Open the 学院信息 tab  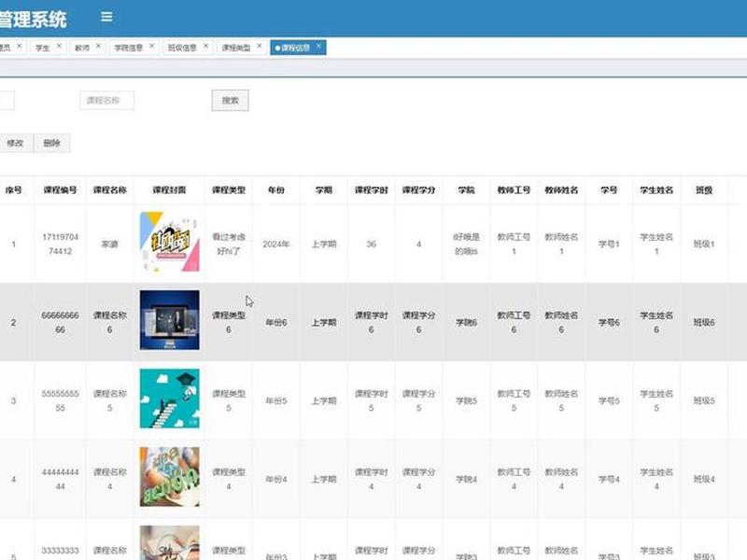coord(129,48)
